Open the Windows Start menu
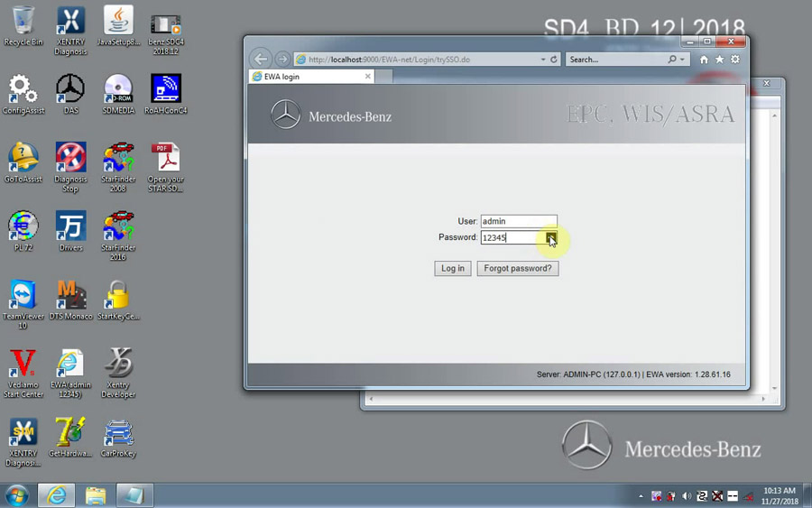Image resolution: width=812 pixels, height=508 pixels. 17,495
